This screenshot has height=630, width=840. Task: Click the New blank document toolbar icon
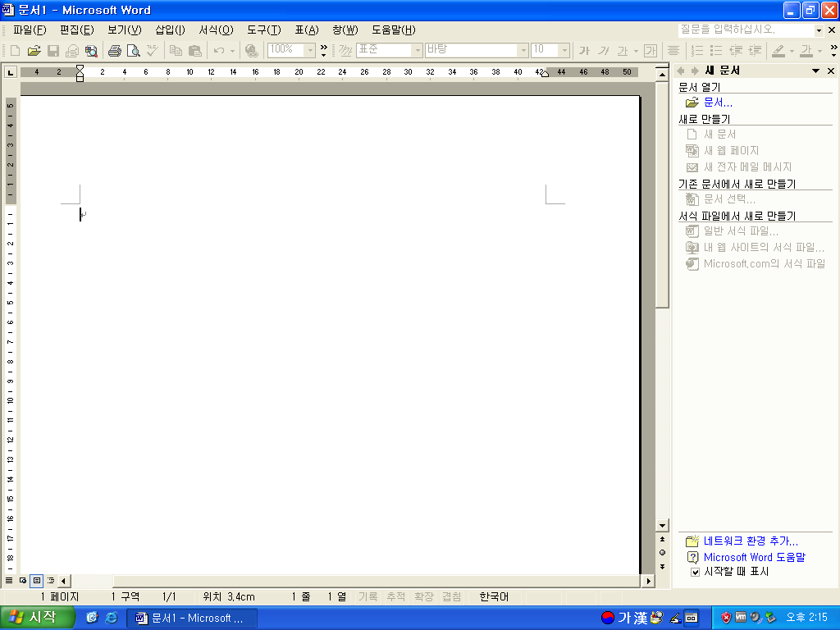pyautogui.click(x=15, y=50)
